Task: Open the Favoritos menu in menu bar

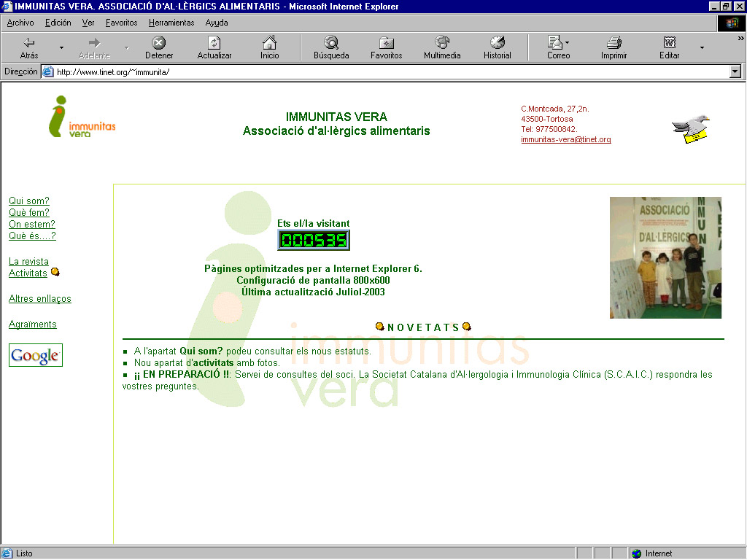Action: [121, 23]
